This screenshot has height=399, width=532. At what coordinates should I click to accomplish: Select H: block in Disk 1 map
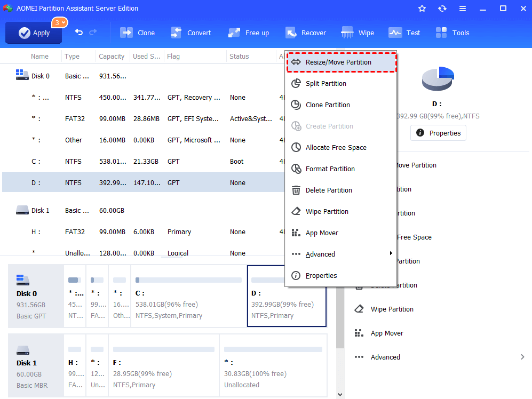click(x=75, y=365)
